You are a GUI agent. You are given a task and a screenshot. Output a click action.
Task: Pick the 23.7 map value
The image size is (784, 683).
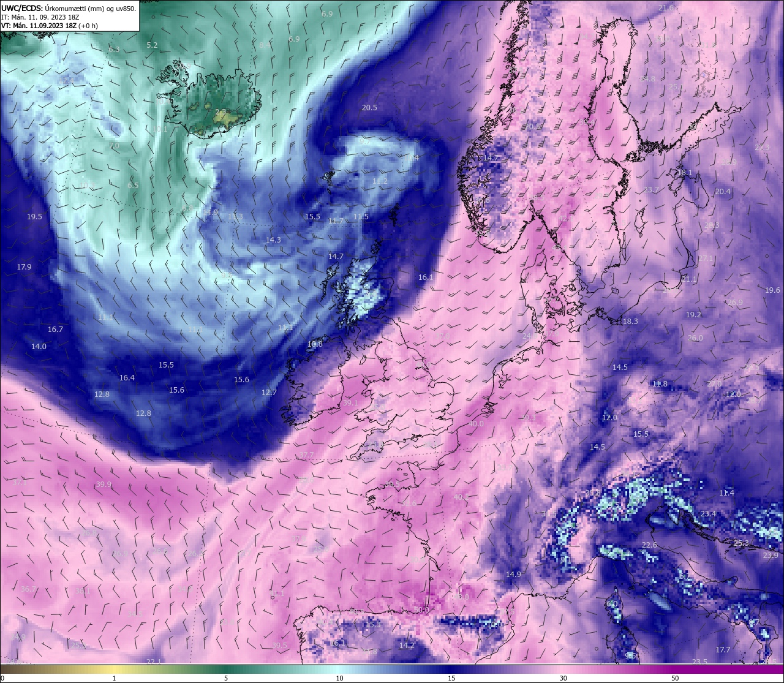(650, 190)
